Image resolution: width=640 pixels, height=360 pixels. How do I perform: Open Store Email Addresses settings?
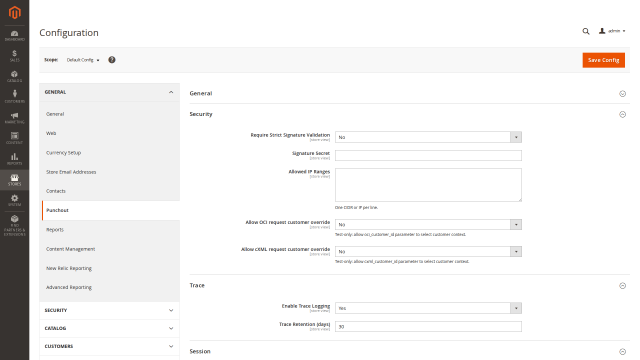[71, 172]
